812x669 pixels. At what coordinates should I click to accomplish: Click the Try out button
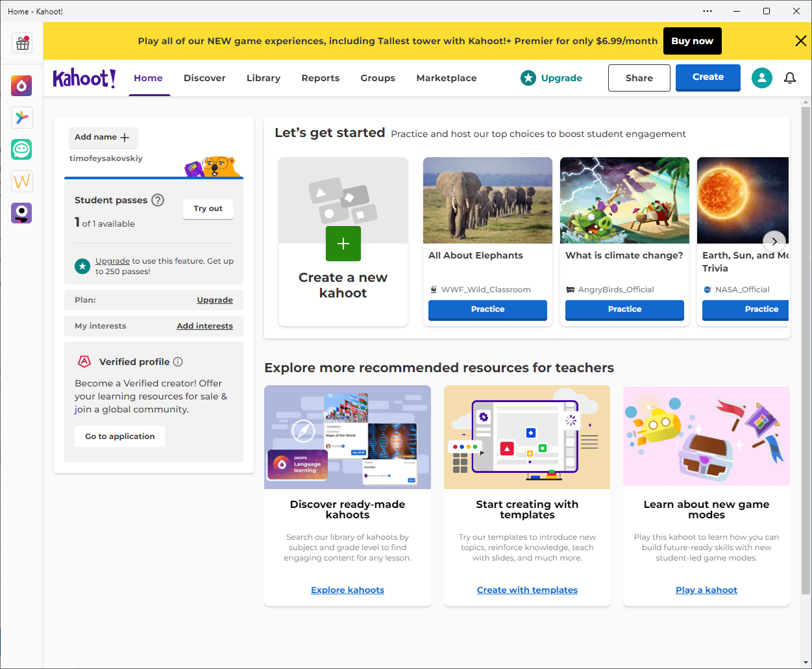click(208, 208)
